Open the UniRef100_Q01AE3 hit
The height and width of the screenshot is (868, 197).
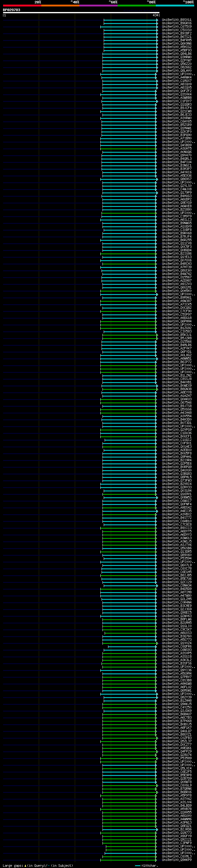point(176,446)
